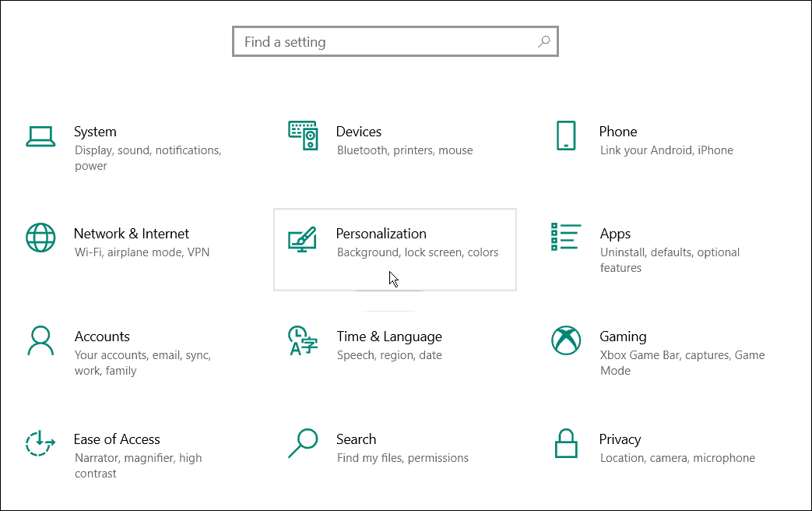Click the Time & Language clock icon
The width and height of the screenshot is (812, 511).
(303, 341)
